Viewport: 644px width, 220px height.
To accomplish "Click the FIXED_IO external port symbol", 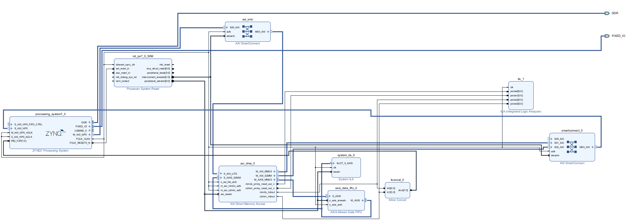I will pos(607,36).
